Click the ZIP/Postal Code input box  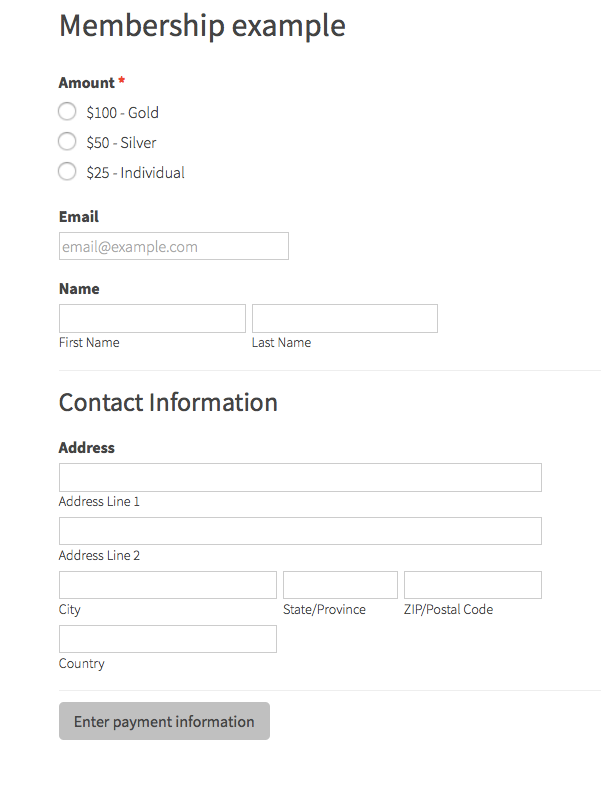(x=473, y=585)
